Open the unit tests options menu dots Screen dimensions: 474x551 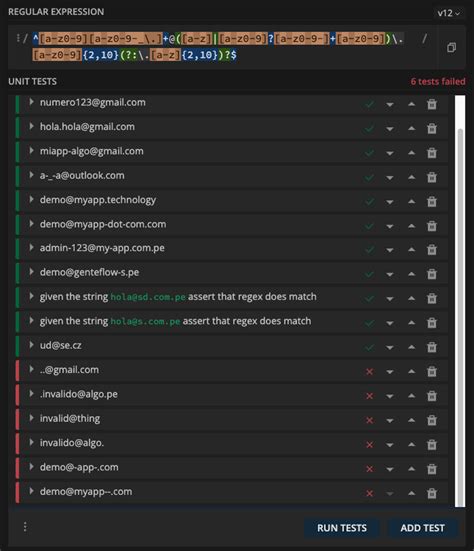coord(25,527)
